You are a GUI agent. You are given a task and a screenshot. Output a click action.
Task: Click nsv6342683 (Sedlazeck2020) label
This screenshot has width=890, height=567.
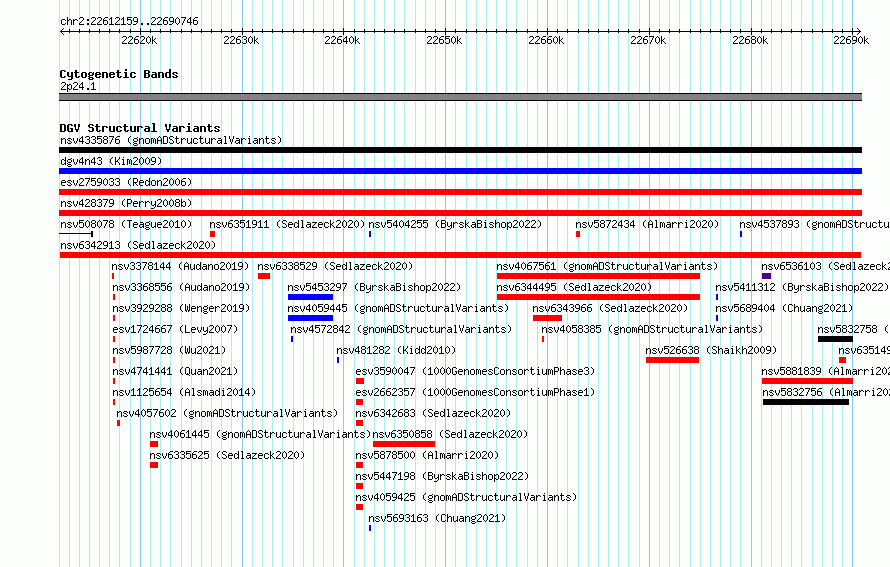pyautogui.click(x=433, y=413)
